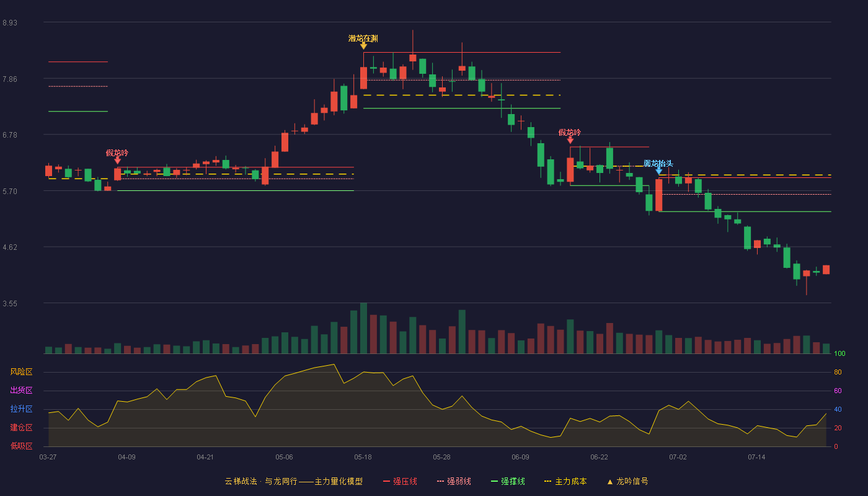Click the 出货区 zone label
Image resolution: width=868 pixels, height=496 pixels.
coord(21,391)
